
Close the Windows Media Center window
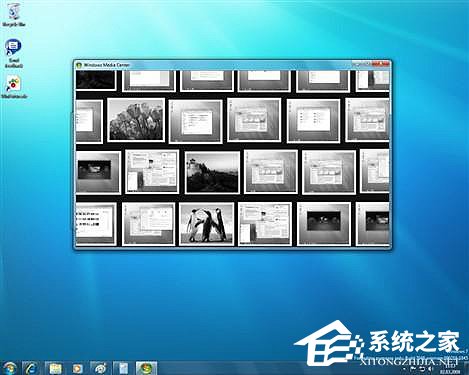(x=381, y=63)
